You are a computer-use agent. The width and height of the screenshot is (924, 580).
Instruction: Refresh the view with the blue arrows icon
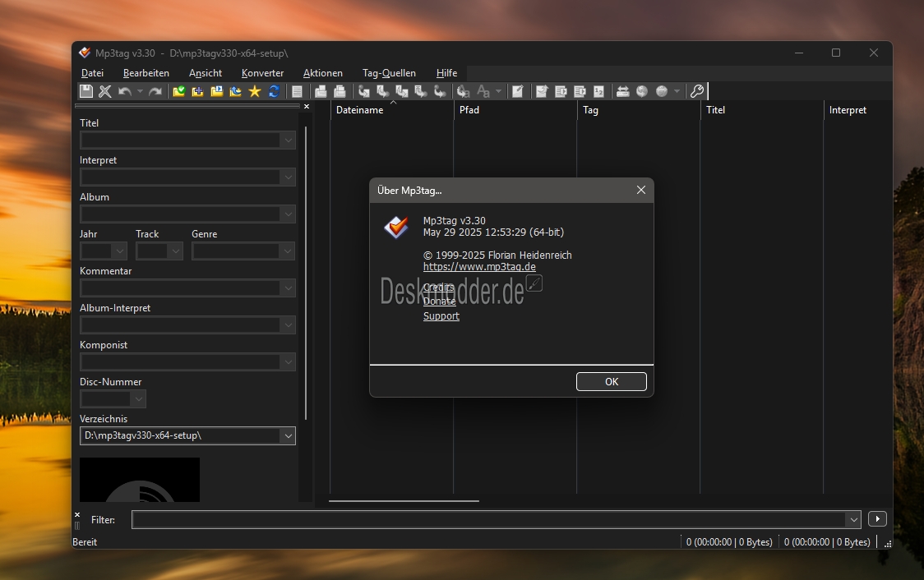[274, 91]
